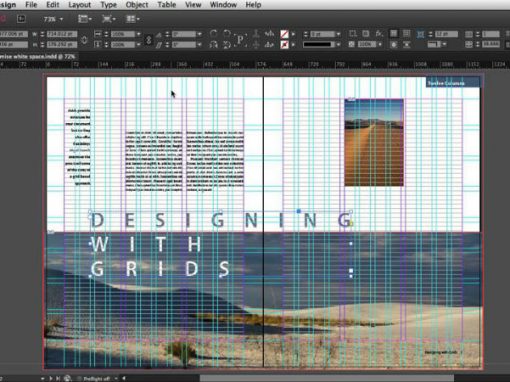The image size is (510, 382).
Task: Click the fx effects icon
Action: coord(379,34)
